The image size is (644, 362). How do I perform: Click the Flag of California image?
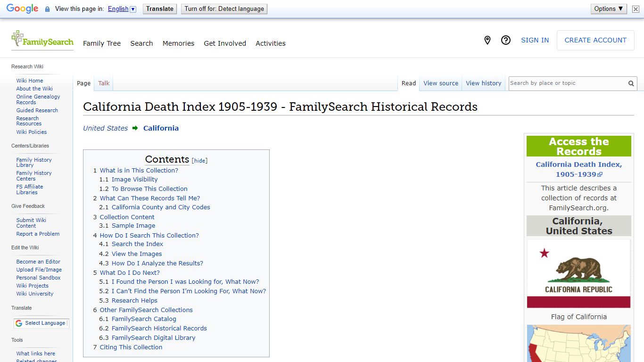click(x=578, y=274)
